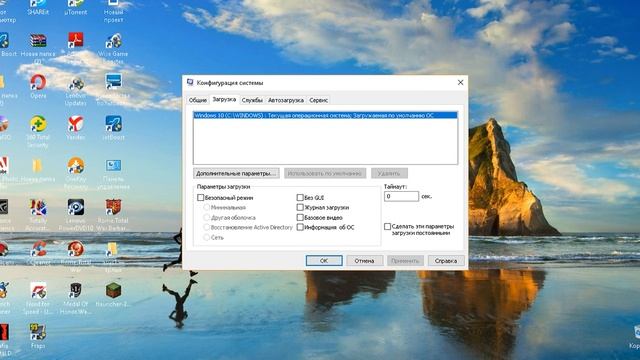Switch to the Общие tab
Image resolution: width=640 pixels, height=360 pixels.
click(198, 100)
